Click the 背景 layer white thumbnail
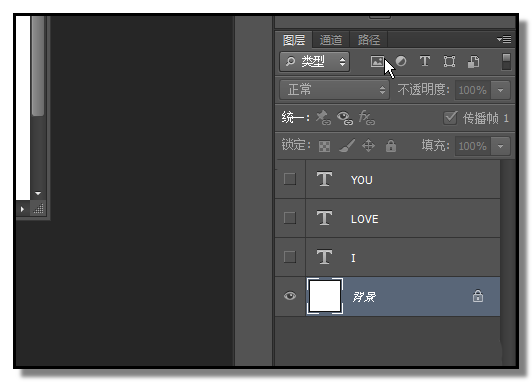Image resolution: width=532 pixels, height=382 pixels. coord(325,296)
